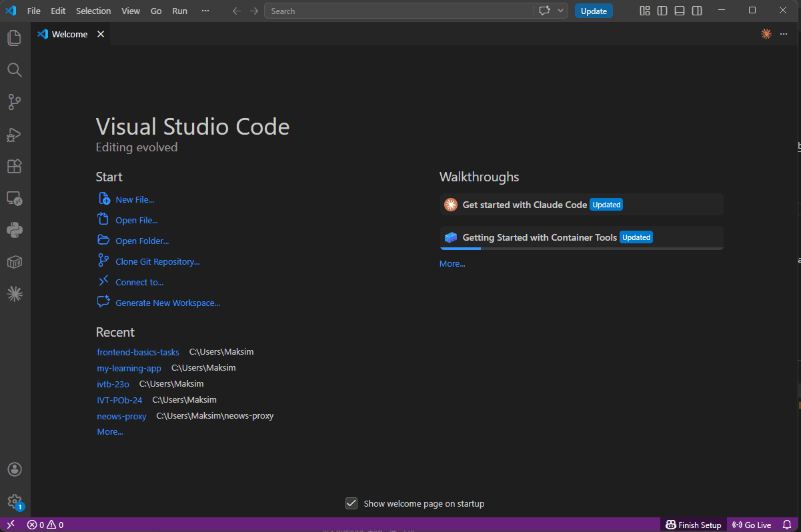Screen dimensions: 801x532
Task: Open recent folder frontend-basics-tasks
Action: point(138,352)
